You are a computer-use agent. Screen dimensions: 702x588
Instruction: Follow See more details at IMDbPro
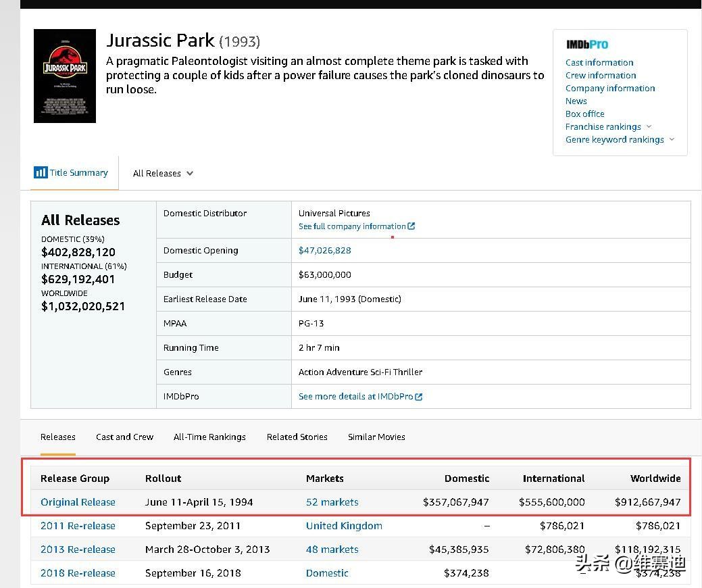click(x=355, y=396)
